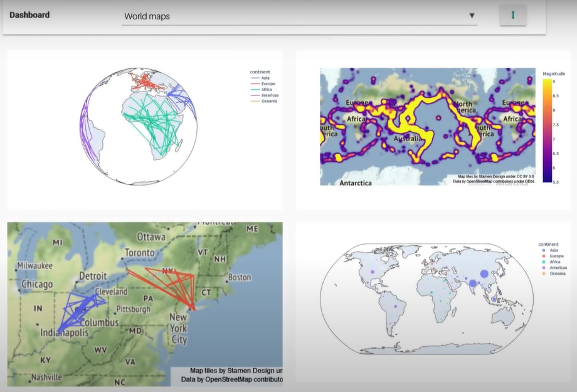This screenshot has width=577, height=392.
Task: Click the Dashboard title text
Action: pyautogui.click(x=29, y=15)
